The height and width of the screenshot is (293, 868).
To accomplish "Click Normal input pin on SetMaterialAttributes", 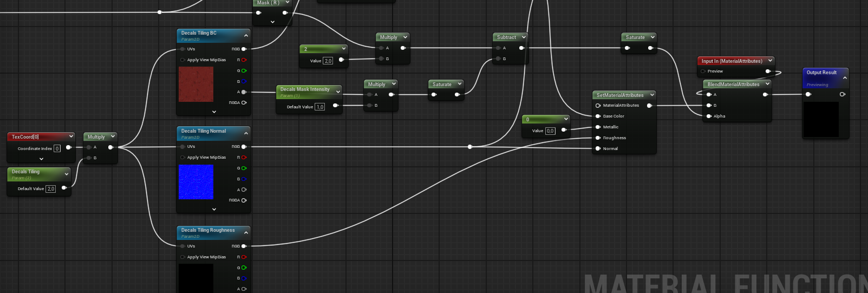I will [x=598, y=148].
